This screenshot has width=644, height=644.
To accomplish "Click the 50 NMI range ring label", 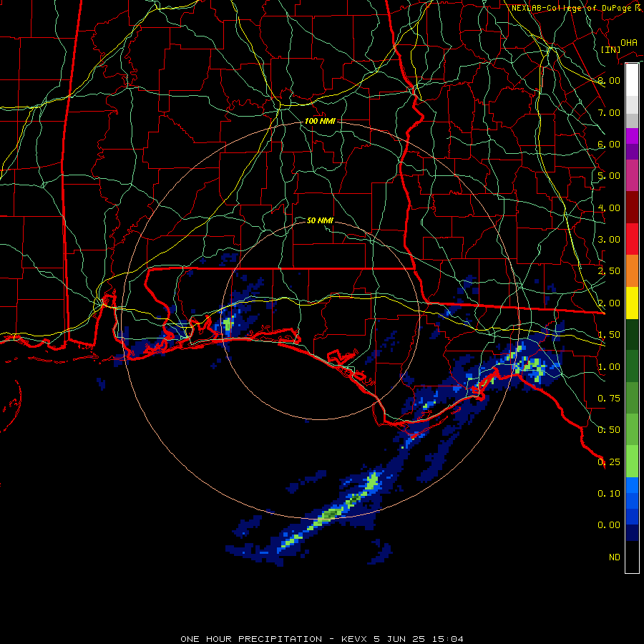I will click(320, 220).
